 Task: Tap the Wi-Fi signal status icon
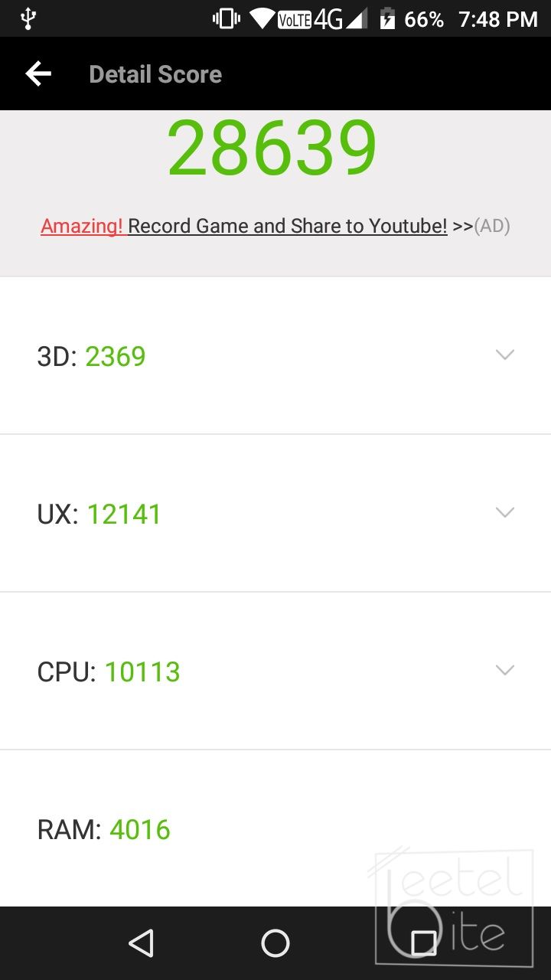(262, 18)
